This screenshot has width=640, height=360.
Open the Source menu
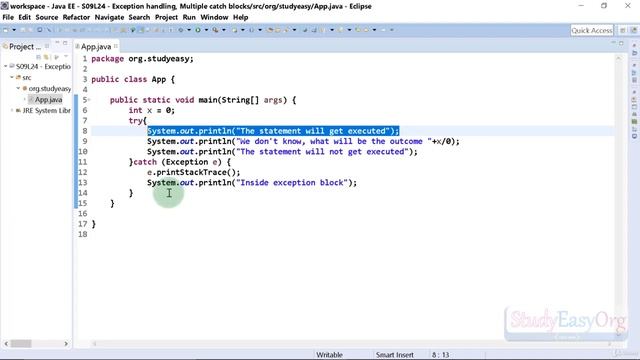[x=47, y=17]
